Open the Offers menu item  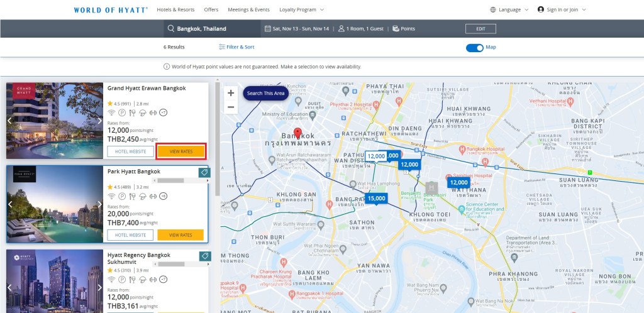click(x=211, y=10)
